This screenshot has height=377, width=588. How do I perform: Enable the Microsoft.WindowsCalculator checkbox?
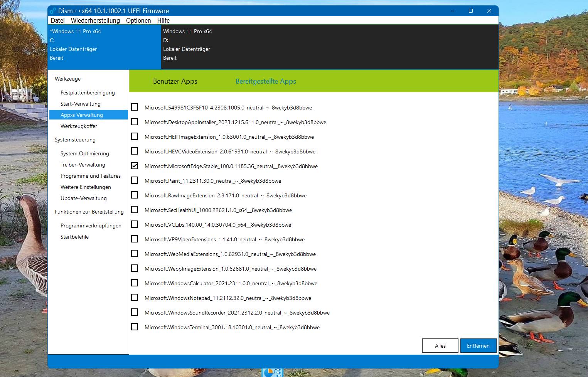135,283
